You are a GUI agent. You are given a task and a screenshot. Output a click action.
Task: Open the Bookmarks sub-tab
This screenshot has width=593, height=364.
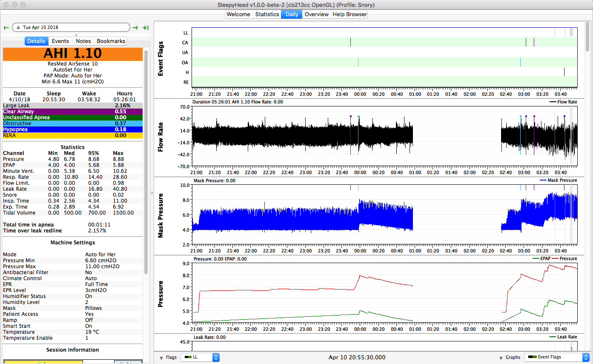pyautogui.click(x=111, y=41)
